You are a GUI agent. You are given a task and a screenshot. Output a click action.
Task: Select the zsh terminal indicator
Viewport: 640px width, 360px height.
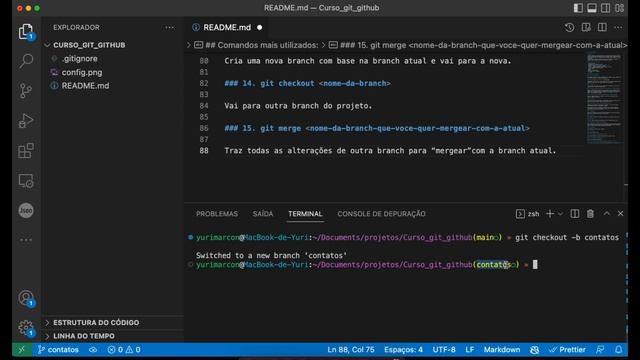[x=527, y=213]
